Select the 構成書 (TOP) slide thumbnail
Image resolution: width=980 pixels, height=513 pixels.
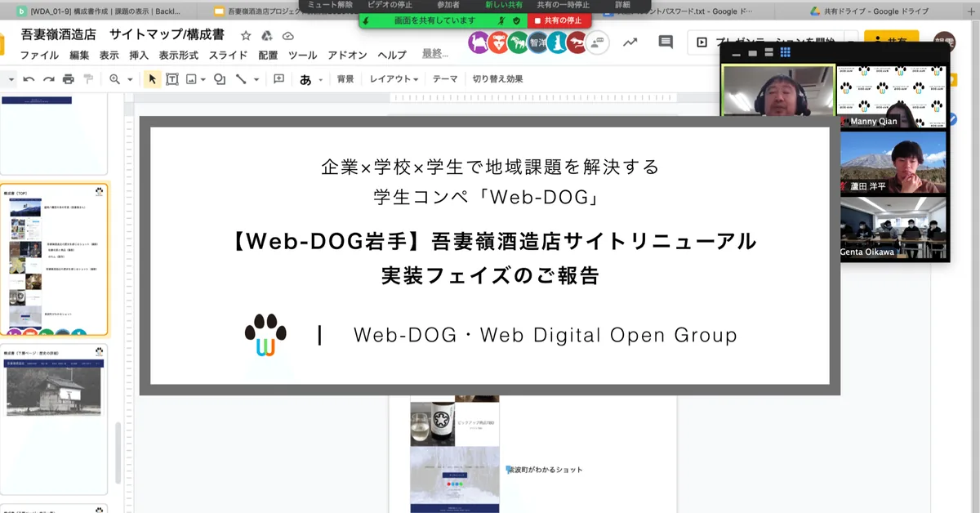pos(56,260)
